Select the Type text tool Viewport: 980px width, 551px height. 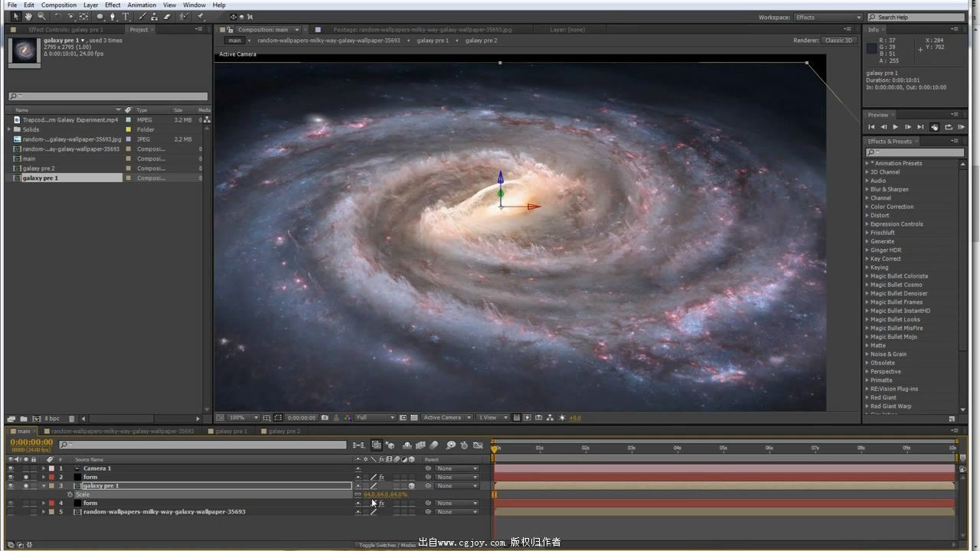pyautogui.click(x=126, y=16)
